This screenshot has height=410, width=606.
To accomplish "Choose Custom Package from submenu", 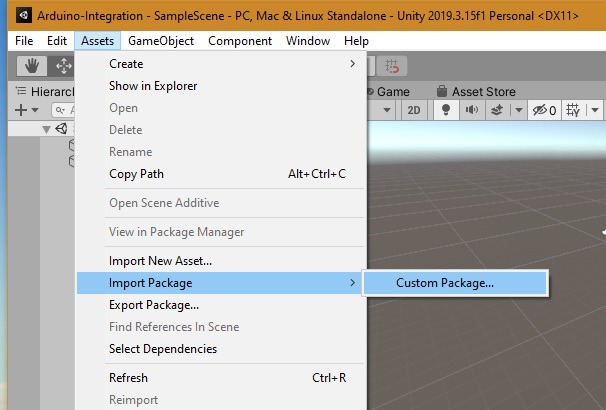I will [455, 283].
